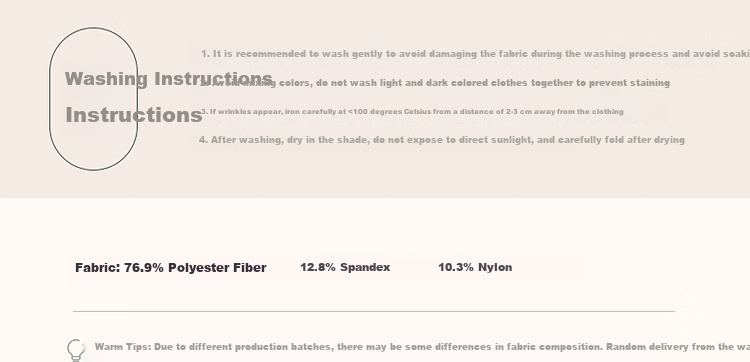Click '<100 degrees Celsius' in instruction 3
The height and width of the screenshot is (362, 750).
point(375,111)
